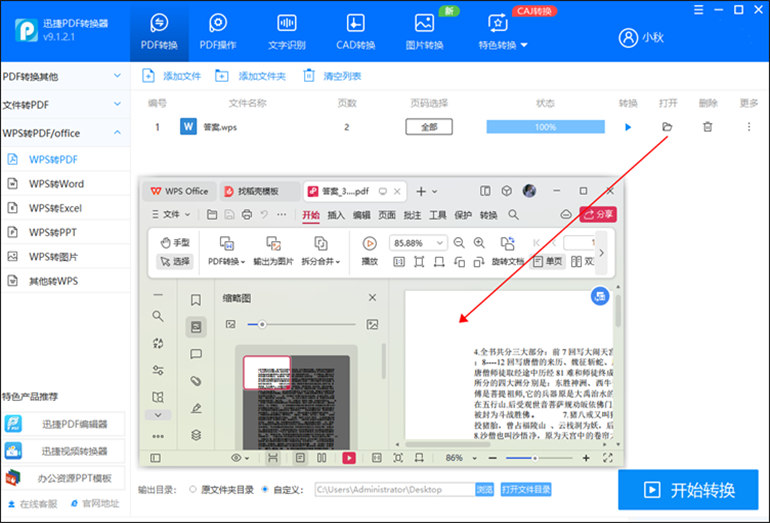
Task: Open the 文件 menu in WPS
Action: 171,215
